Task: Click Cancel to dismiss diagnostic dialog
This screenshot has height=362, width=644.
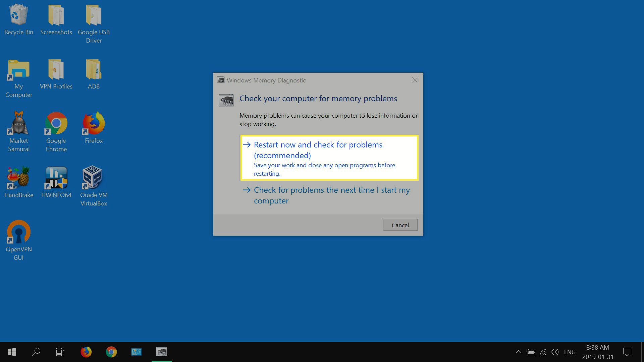Action: (400, 225)
